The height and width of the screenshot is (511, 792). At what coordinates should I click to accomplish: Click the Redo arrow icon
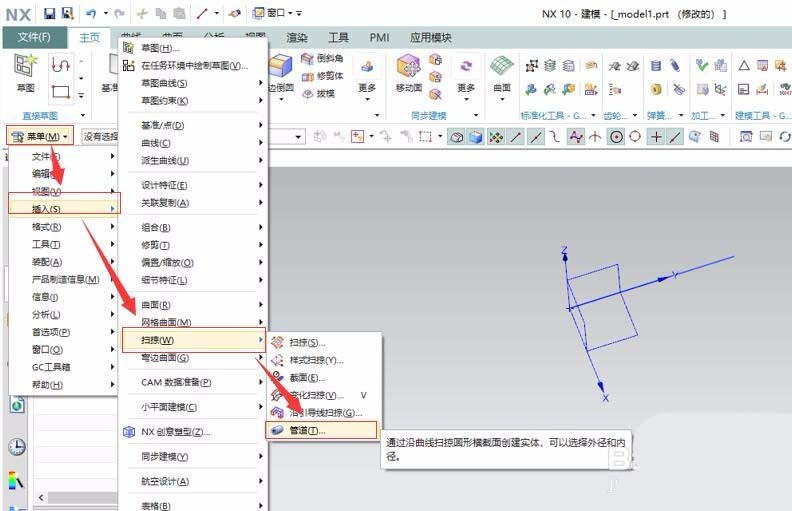[x=119, y=13]
